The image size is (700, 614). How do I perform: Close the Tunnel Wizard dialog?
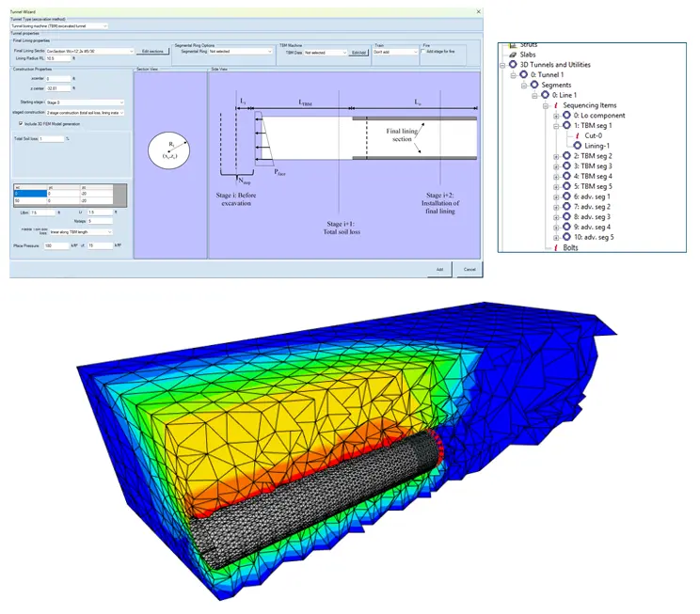(478, 11)
